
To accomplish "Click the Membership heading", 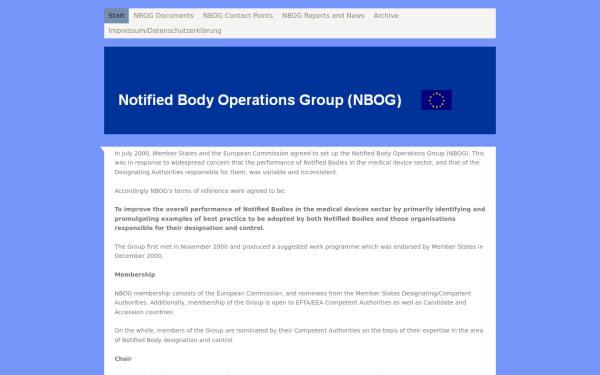I will (135, 275).
